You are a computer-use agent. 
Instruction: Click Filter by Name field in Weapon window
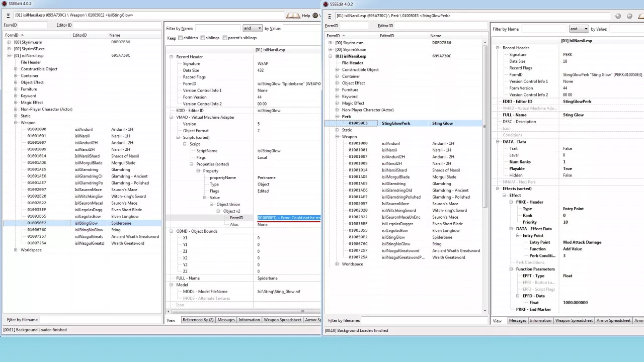pos(218,28)
